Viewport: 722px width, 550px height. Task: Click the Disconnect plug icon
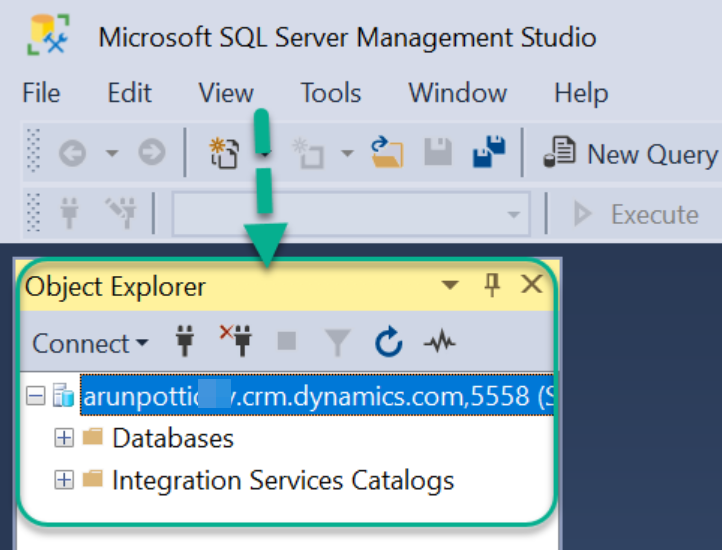[x=235, y=343]
